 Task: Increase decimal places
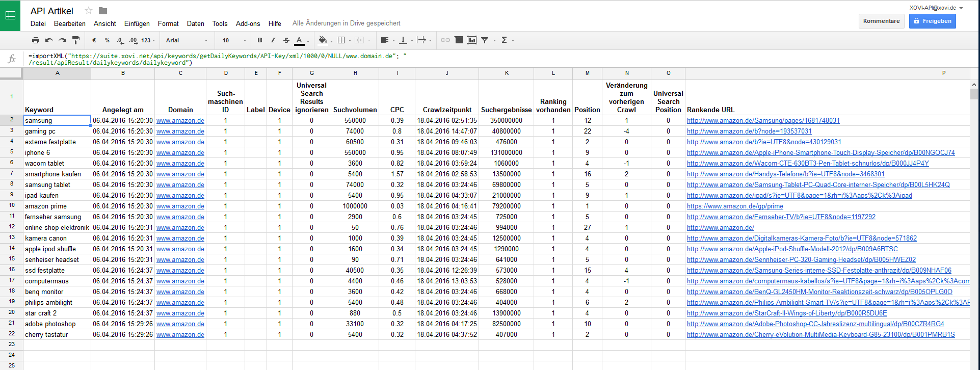133,40
